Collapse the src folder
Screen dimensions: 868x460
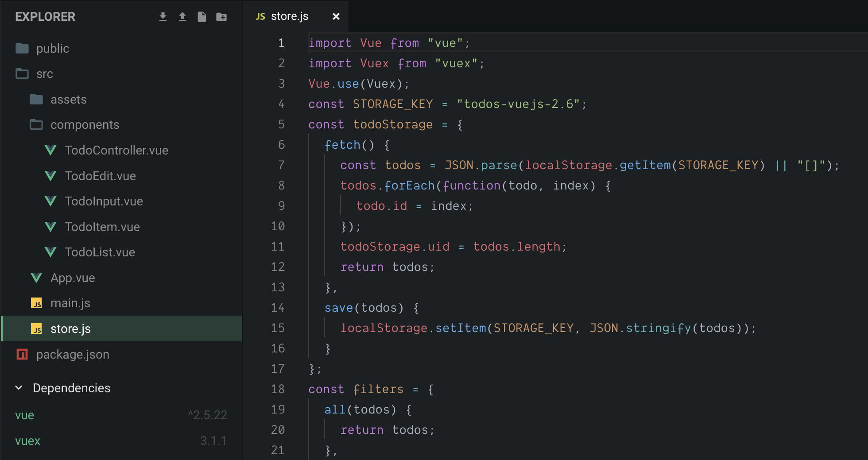pyautogui.click(x=45, y=74)
